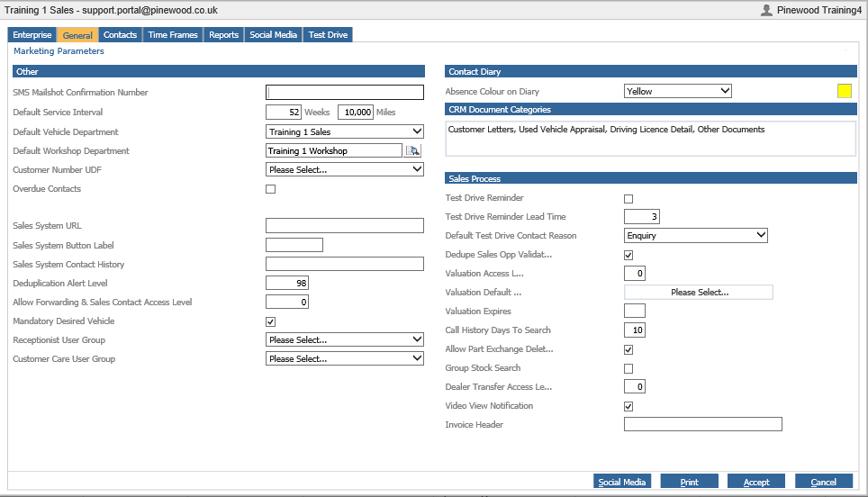Open the Enterprise tab
The width and height of the screenshot is (868, 497).
point(32,35)
